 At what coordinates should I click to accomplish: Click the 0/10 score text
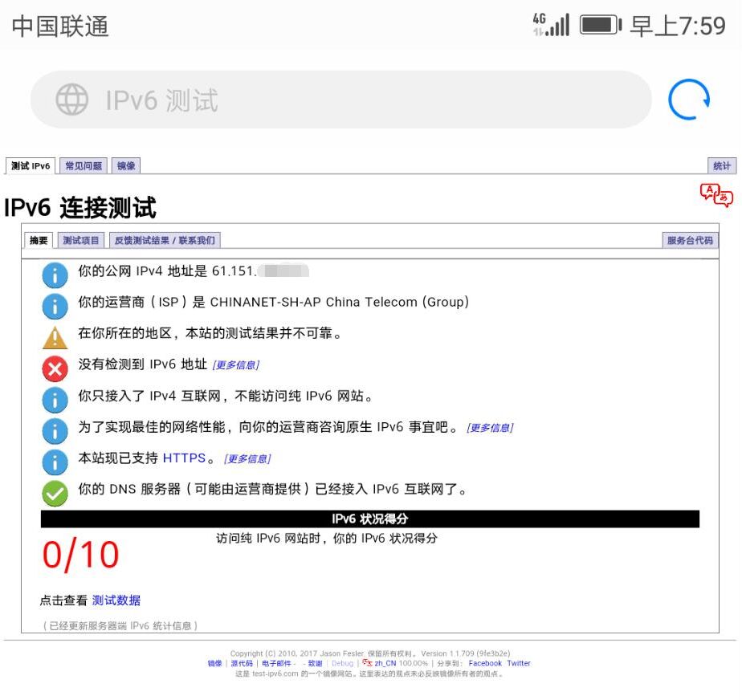[x=80, y=555]
